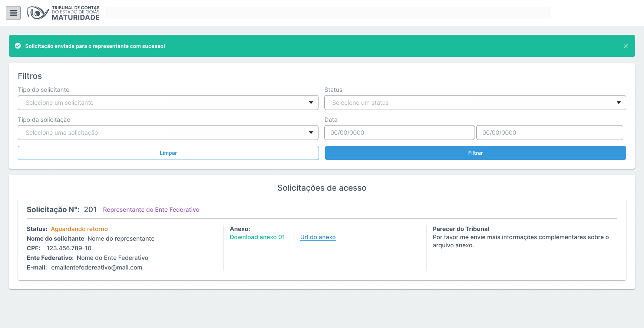Expand the Tipo da solicitação dropdown
The width and height of the screenshot is (644, 328).
click(x=168, y=133)
